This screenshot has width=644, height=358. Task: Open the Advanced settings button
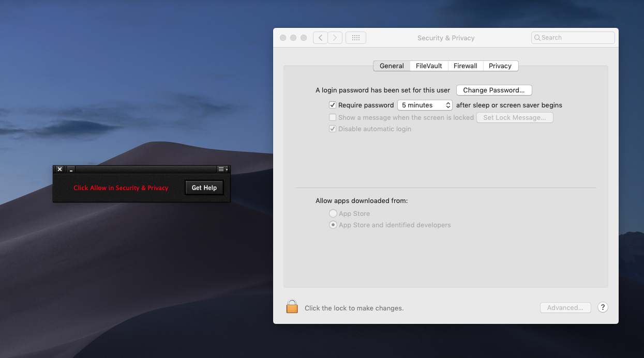[x=565, y=307]
